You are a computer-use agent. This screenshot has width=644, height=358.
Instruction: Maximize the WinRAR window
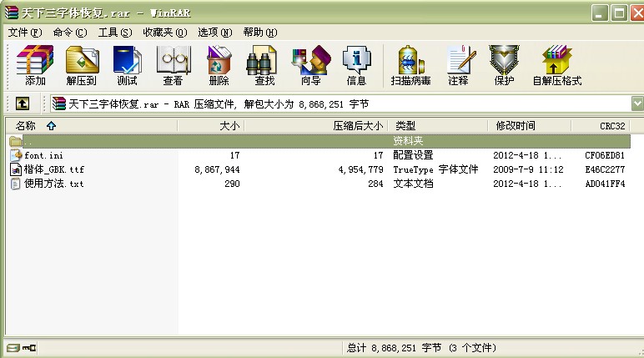[x=619, y=13]
